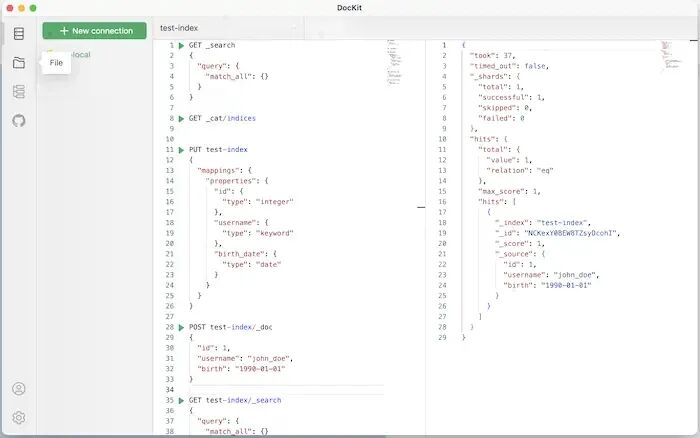Screen dimensions: 700x438
Task: Click "_index": "test-index" in response
Action: pos(543,223)
